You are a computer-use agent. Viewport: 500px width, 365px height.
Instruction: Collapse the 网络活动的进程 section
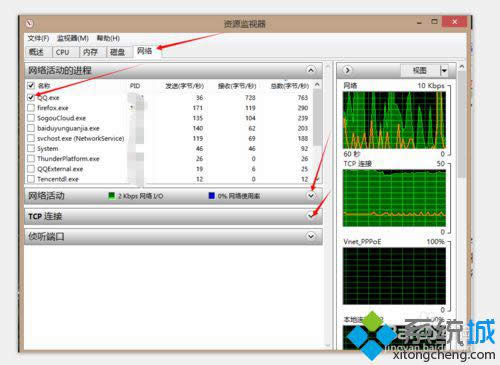coord(311,70)
